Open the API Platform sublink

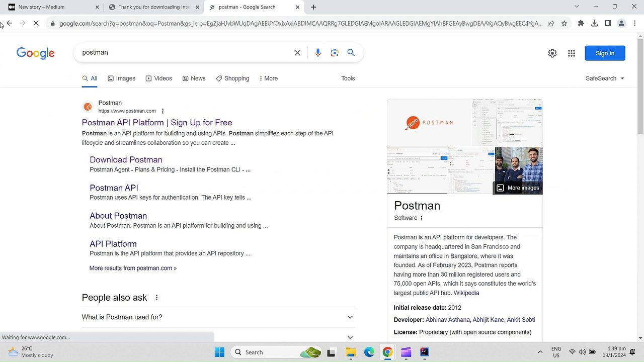pos(113,244)
